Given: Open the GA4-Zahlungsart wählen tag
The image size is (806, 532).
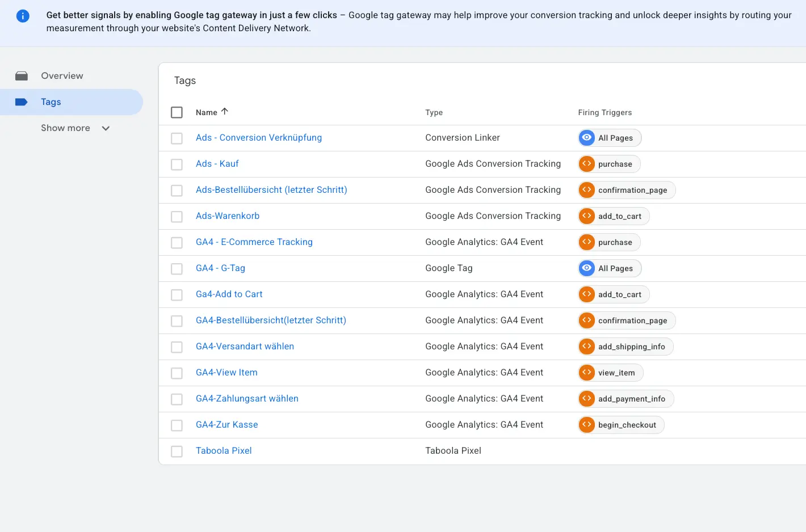Looking at the screenshot, I should pyautogui.click(x=247, y=399).
